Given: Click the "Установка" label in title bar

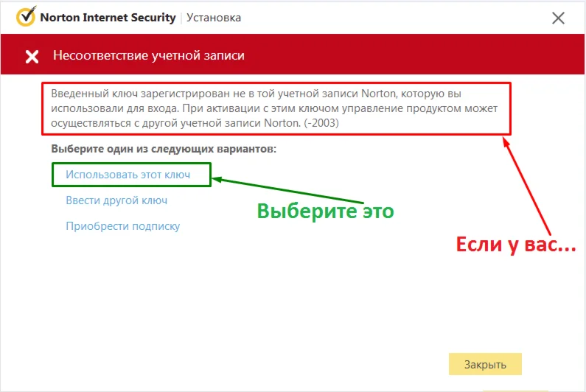Looking at the screenshot, I should (x=214, y=17).
